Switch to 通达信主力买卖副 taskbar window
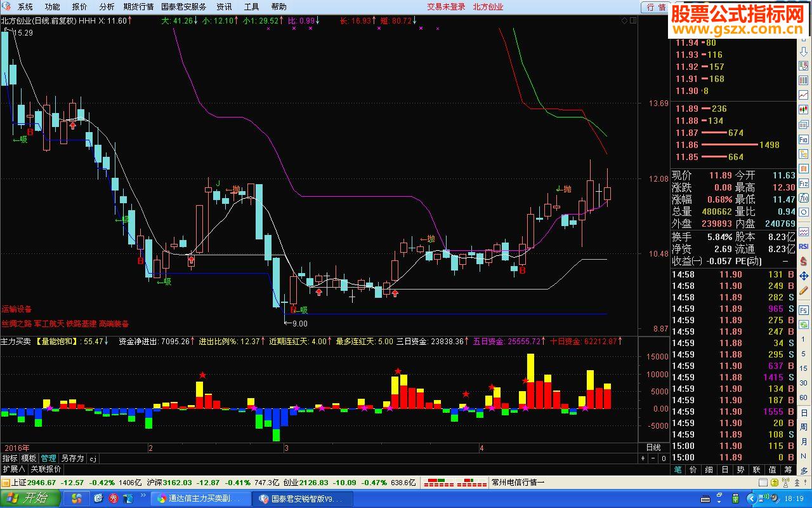Image resolution: width=812 pixels, height=508 pixels. click(202, 499)
